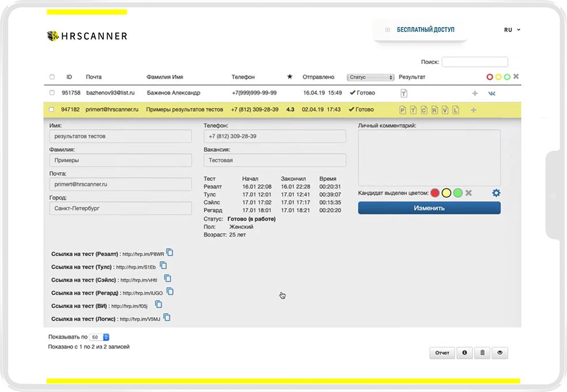Open candidate settings gear icon
The width and height of the screenshot is (567, 392).
496,193
